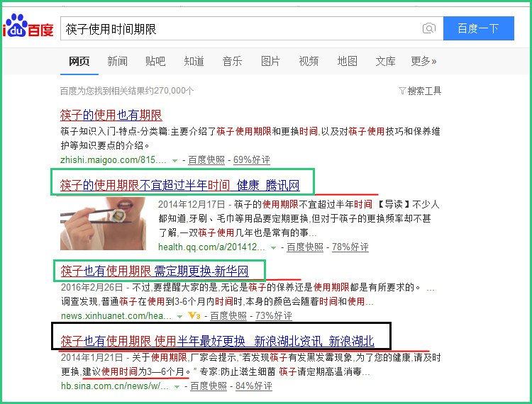The image size is (532, 404).
Task: Open result 使用半年最好更换 新浪湖北资讯
Action: [x=218, y=341]
